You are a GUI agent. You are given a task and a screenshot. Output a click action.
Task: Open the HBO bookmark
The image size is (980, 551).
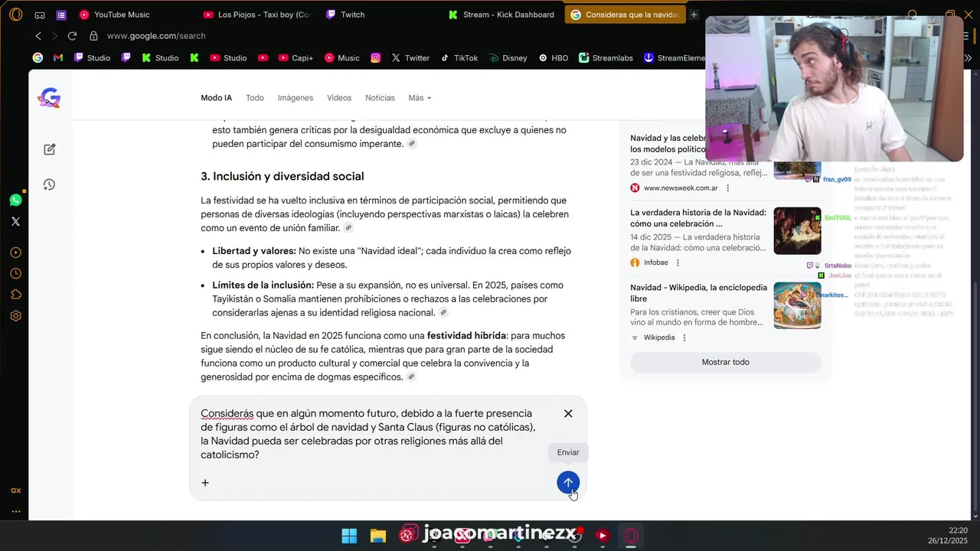click(554, 57)
